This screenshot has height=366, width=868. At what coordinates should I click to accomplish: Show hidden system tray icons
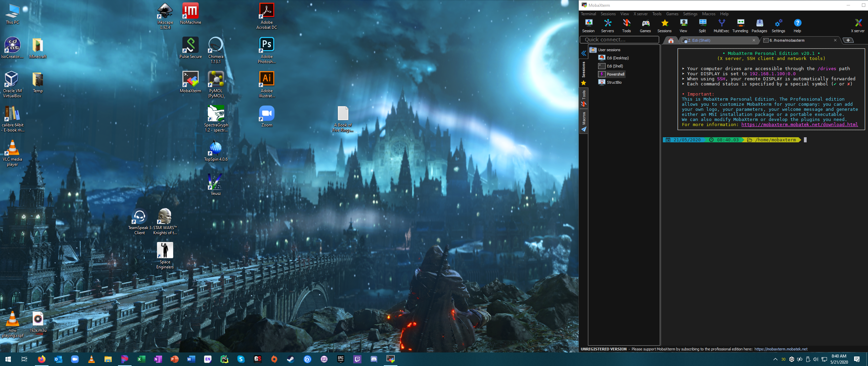click(x=775, y=359)
